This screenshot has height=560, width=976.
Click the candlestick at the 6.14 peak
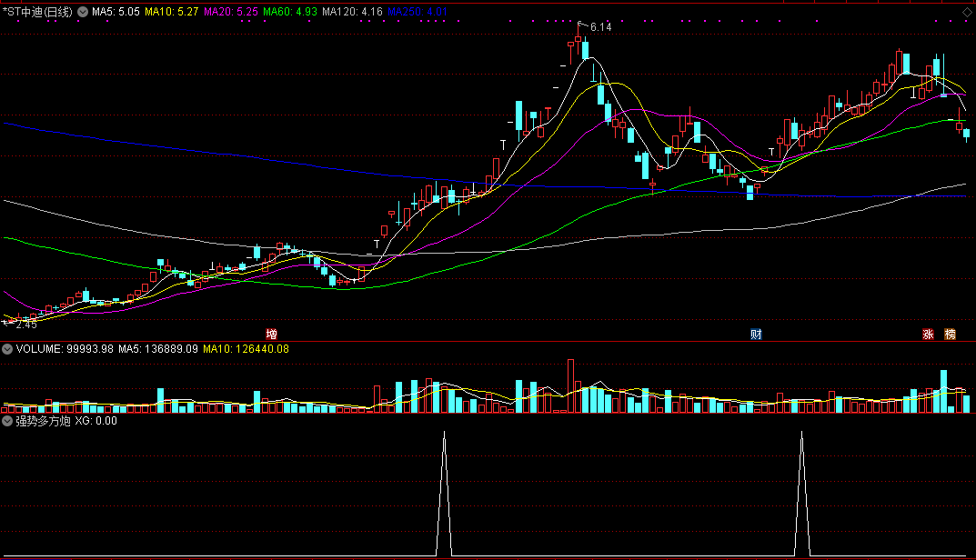(579, 40)
